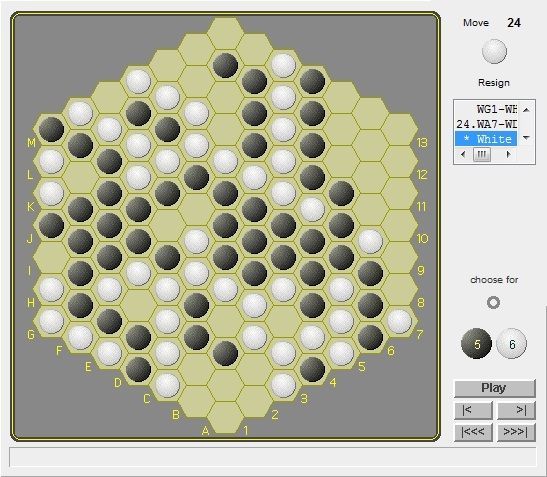Select the white stone labeled 6
This screenshot has height=477, width=547.
click(511, 344)
